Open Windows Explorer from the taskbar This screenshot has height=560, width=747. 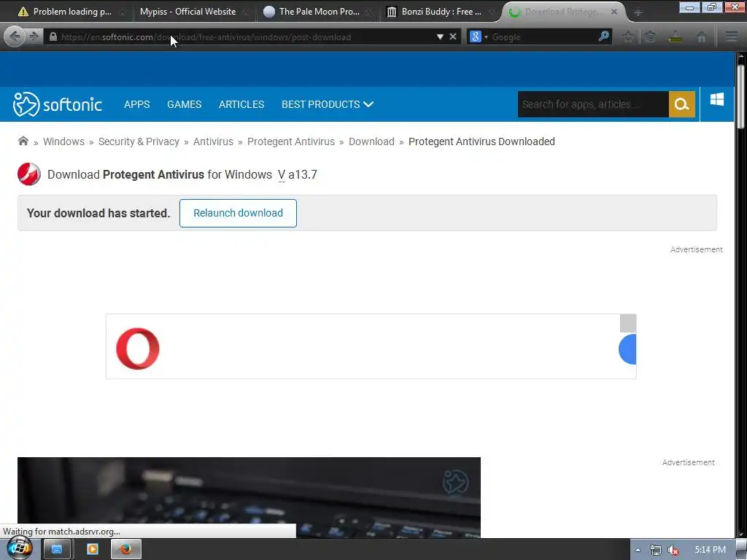coord(57,550)
